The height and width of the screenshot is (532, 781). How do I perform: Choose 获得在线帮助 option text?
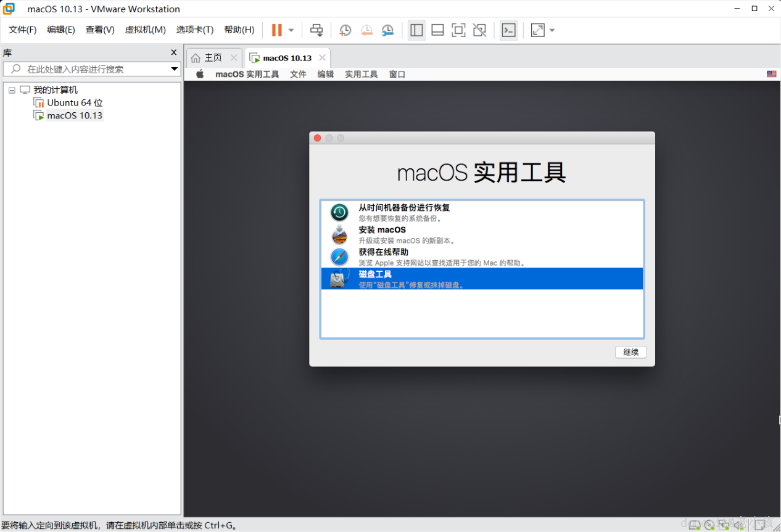(383, 252)
